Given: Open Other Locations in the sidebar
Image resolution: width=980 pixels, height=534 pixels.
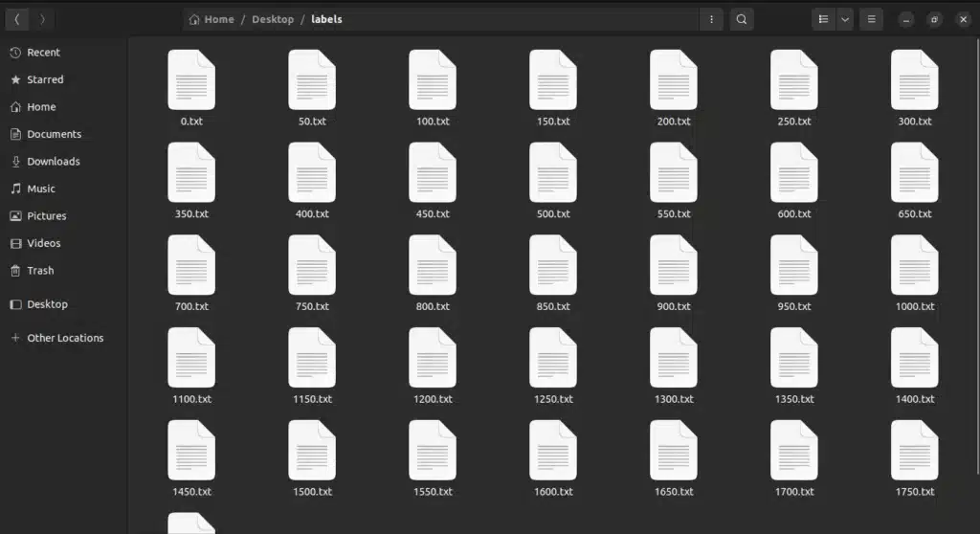Looking at the screenshot, I should pos(64,338).
